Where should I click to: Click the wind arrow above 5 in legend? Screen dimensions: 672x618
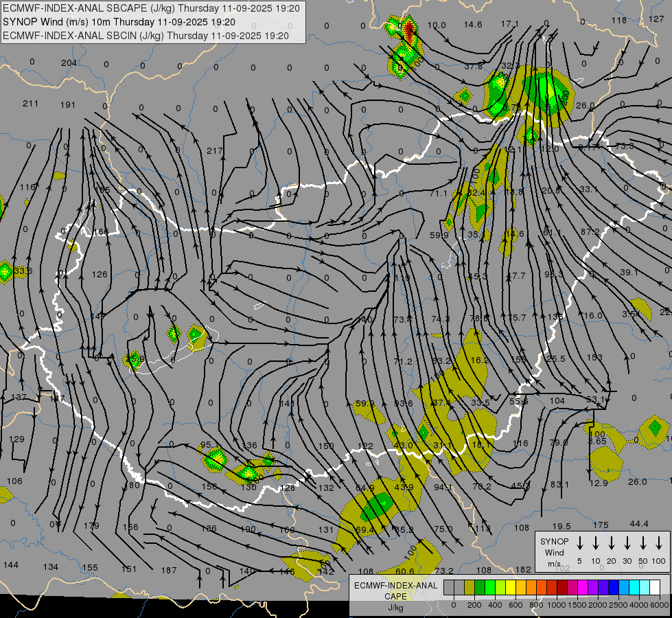click(x=580, y=543)
